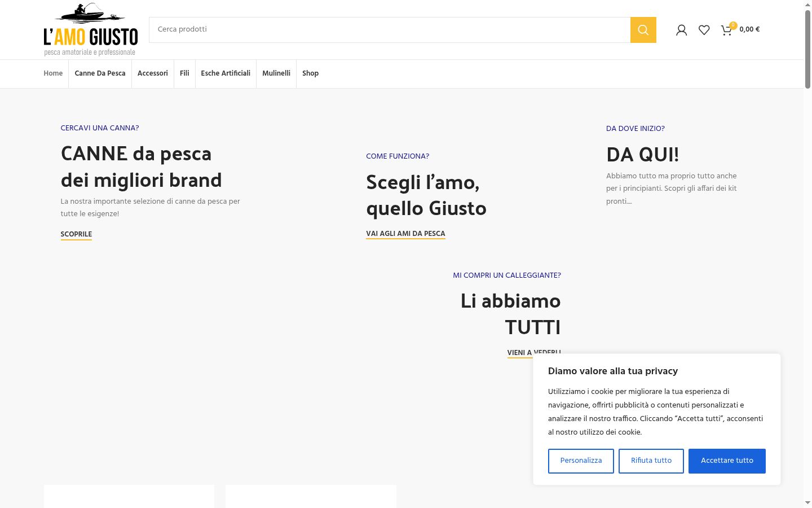Click the heading Scegli l'amo, quello Giusto
812x508 pixels.
click(x=426, y=195)
